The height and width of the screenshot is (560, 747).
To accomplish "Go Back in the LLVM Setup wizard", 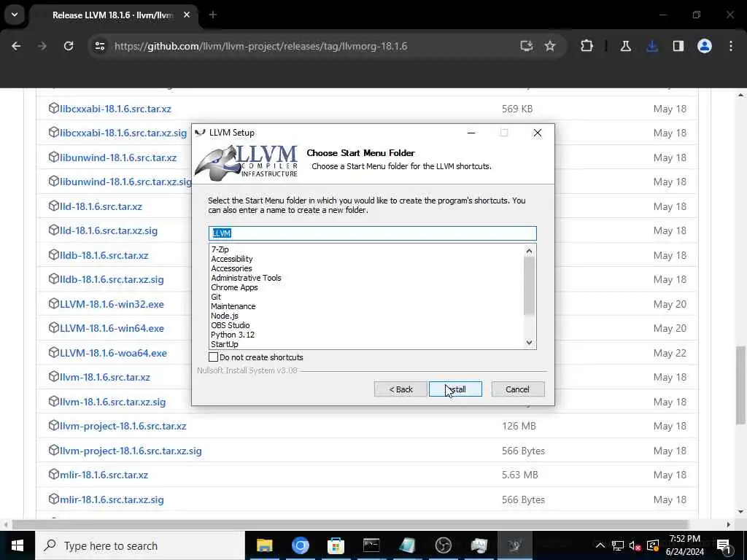I will pyautogui.click(x=400, y=389).
